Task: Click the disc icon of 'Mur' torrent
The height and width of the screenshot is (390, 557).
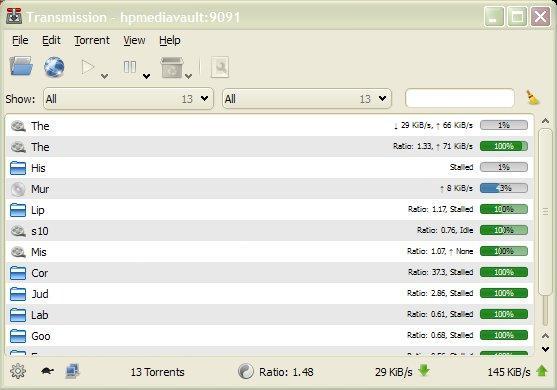Action: [18, 189]
